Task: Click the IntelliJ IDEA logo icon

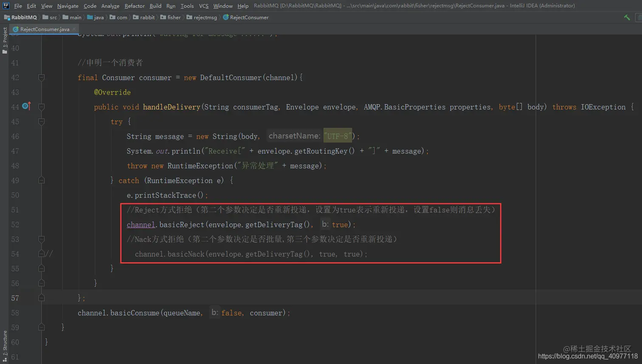Action: click(6, 6)
